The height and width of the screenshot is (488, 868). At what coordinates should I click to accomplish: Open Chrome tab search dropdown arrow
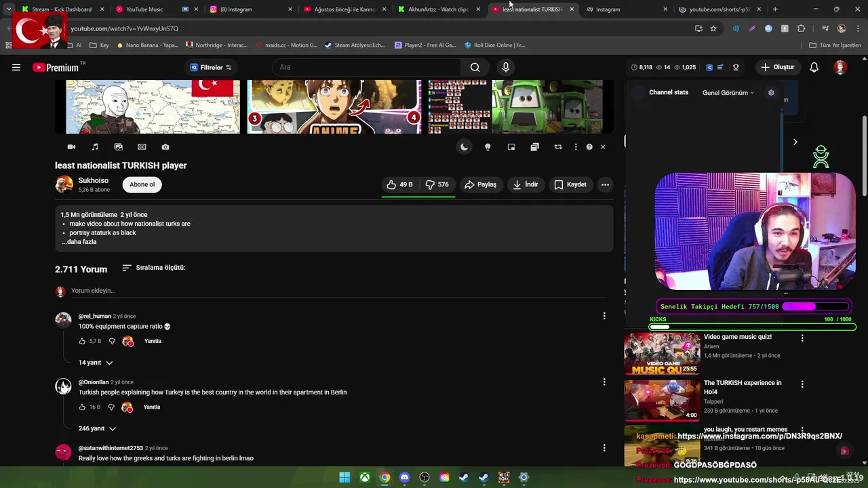8,9
